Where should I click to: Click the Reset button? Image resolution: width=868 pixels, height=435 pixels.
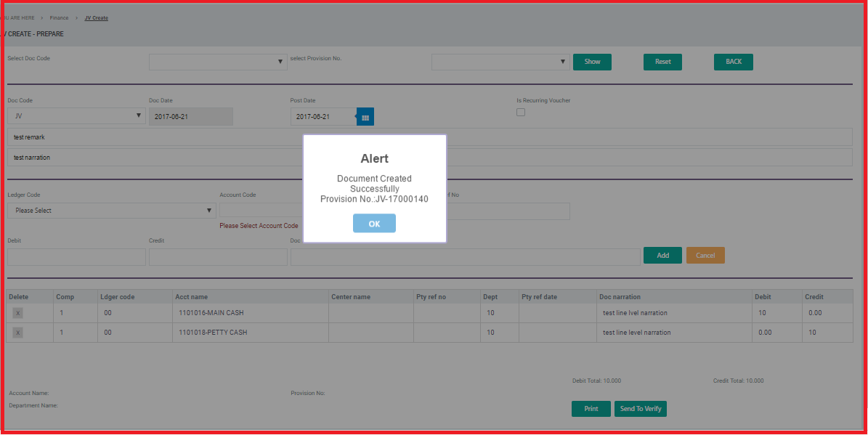tap(662, 62)
